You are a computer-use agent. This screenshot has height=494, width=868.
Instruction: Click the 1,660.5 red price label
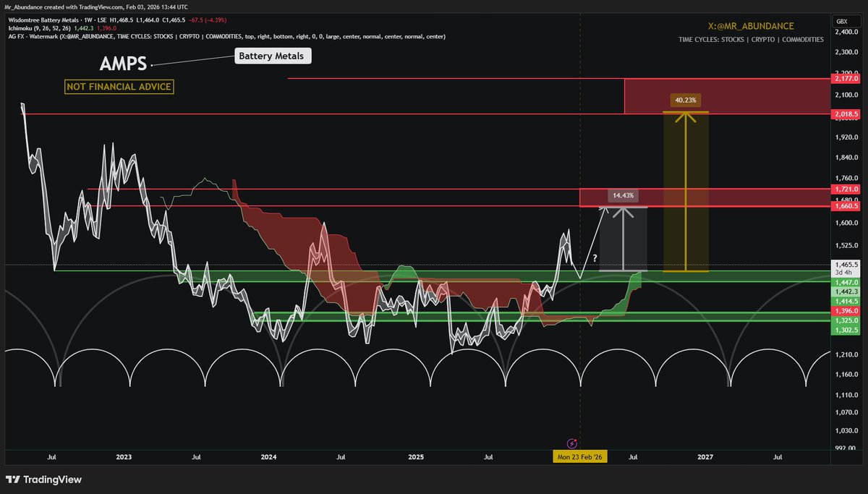tap(845, 207)
